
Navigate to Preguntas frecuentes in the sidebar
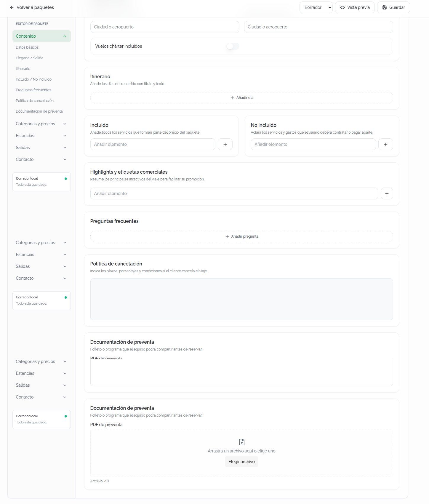33,90
